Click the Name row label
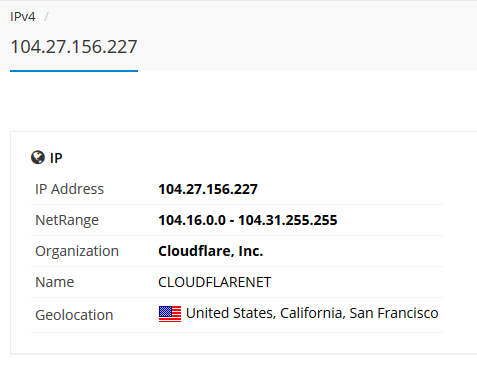 (55, 282)
